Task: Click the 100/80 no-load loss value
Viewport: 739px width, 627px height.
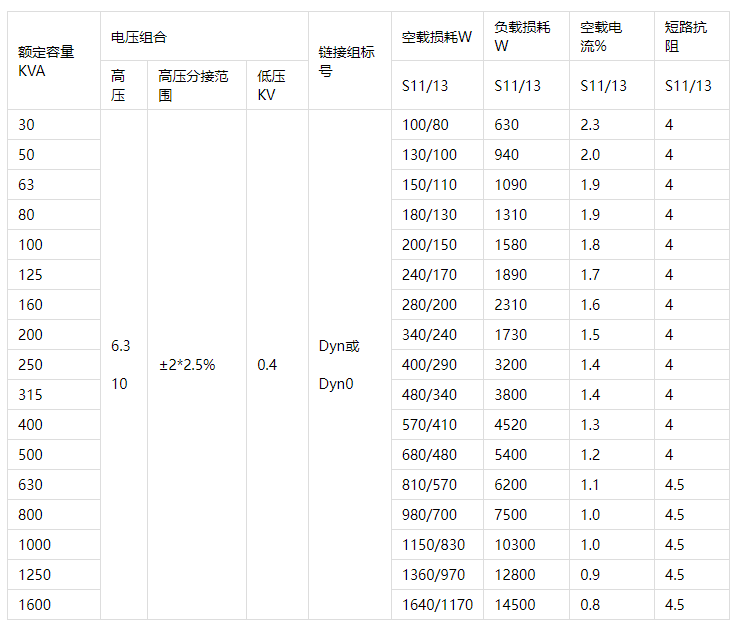Action: pos(425,125)
